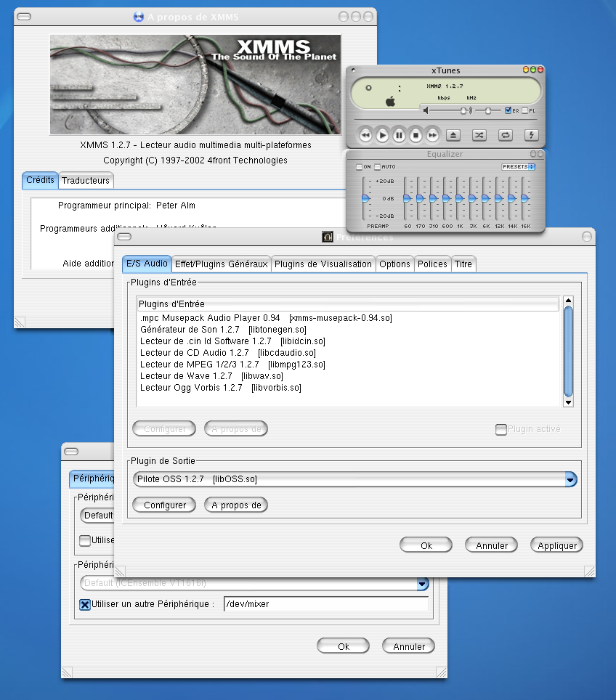Skip to previous track in xTunes
This screenshot has width=616, height=700.
click(x=365, y=135)
